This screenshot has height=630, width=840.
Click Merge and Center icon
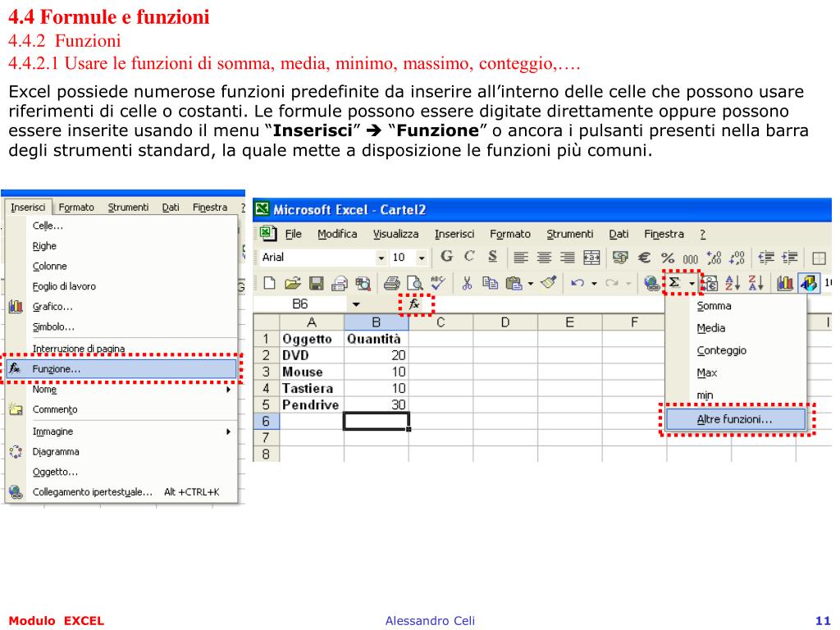(x=591, y=258)
